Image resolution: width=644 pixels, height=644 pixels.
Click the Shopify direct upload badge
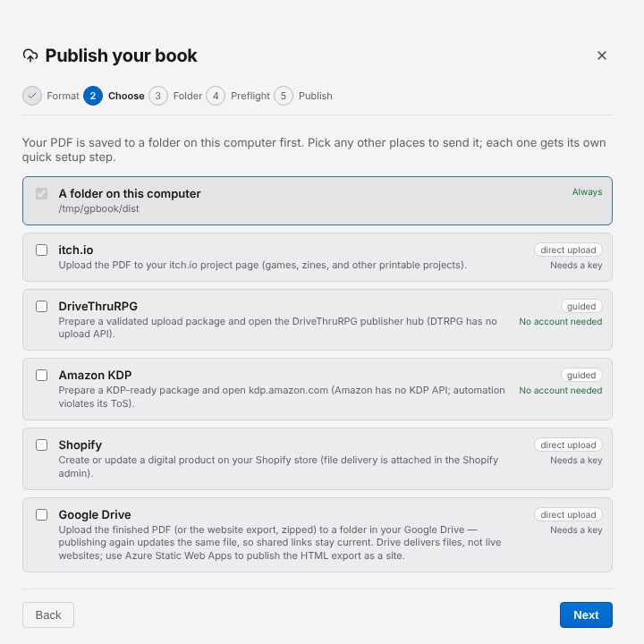(x=568, y=445)
